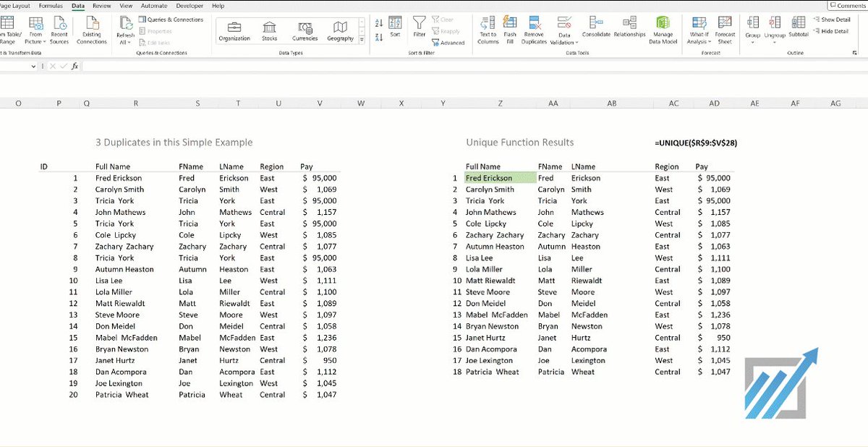Open the Comments pane
The width and height of the screenshot is (868, 447).
tap(848, 5)
